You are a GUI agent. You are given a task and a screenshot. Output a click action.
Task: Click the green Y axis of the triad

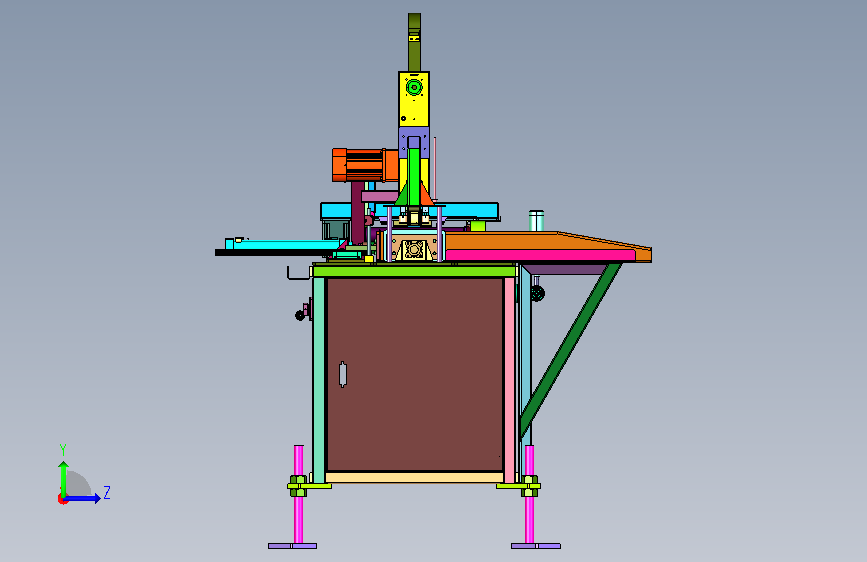click(64, 479)
